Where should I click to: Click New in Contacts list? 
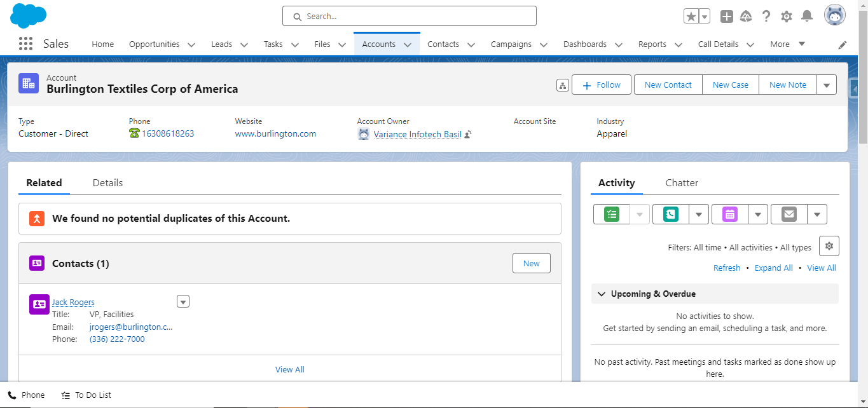coord(532,263)
